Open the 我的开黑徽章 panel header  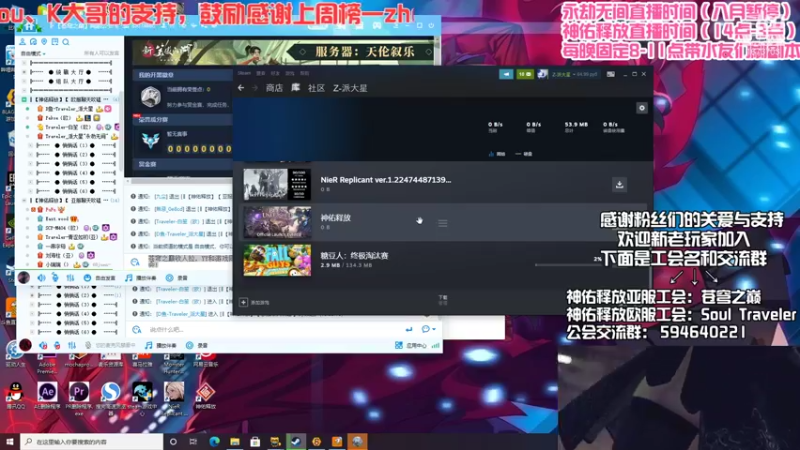(x=182, y=75)
